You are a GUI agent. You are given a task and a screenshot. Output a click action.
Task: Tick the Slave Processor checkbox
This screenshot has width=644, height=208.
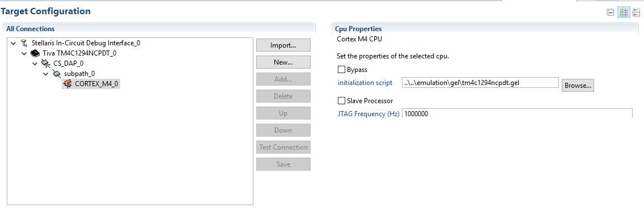pos(341,100)
